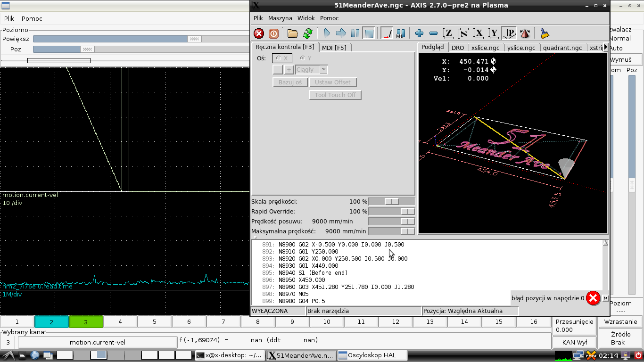The height and width of the screenshot is (362, 644).
Task: Select the Y axis radio button
Action: click(x=302, y=58)
